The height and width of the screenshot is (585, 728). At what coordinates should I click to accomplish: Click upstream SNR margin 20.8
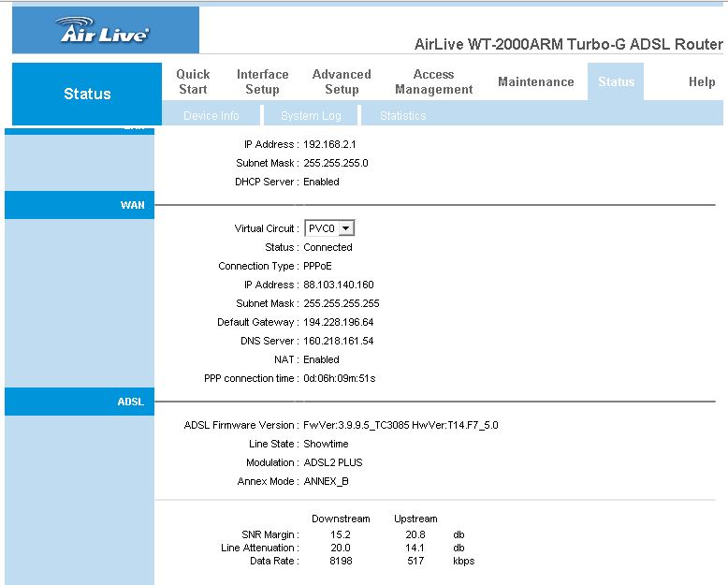click(415, 534)
